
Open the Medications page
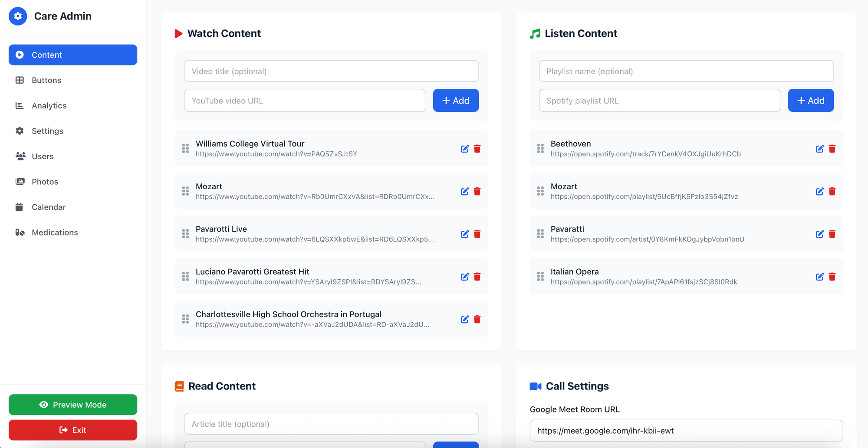tap(55, 232)
